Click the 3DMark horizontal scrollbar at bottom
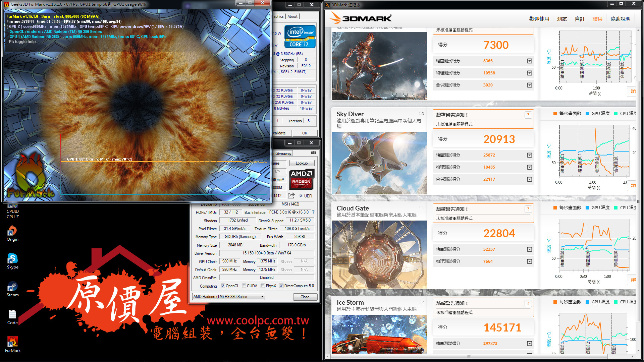644x362 pixels. pyautogui.click(x=469, y=357)
